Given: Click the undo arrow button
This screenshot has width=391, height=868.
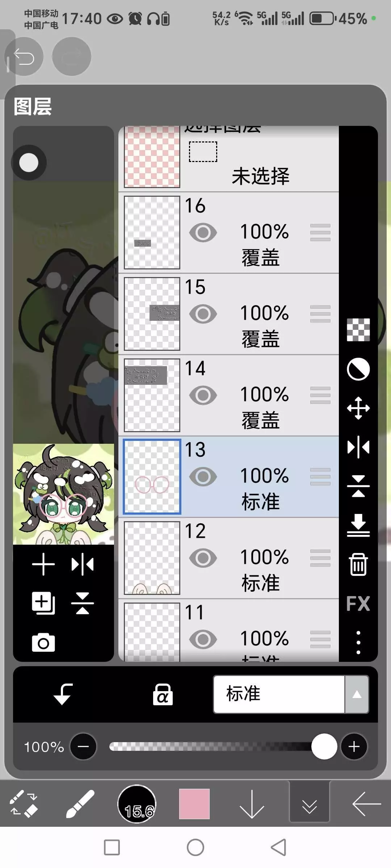Looking at the screenshot, I should 24,57.
